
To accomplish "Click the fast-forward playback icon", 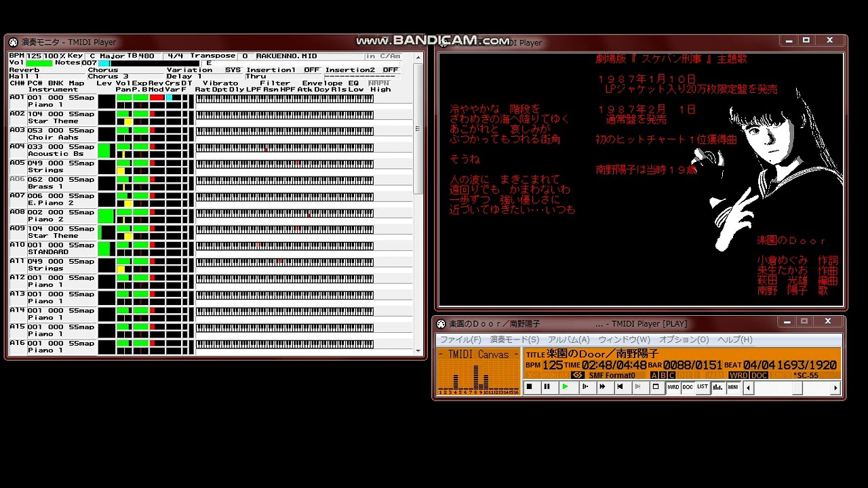I will click(601, 386).
